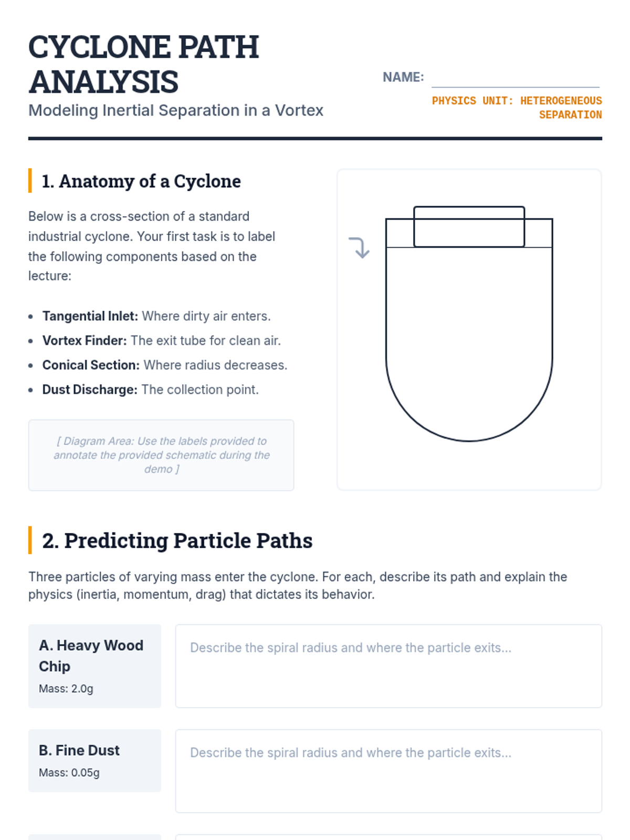Image resolution: width=630 pixels, height=840 pixels.
Task: Click the Predicting Particle Paths heading
Action: coord(177,541)
